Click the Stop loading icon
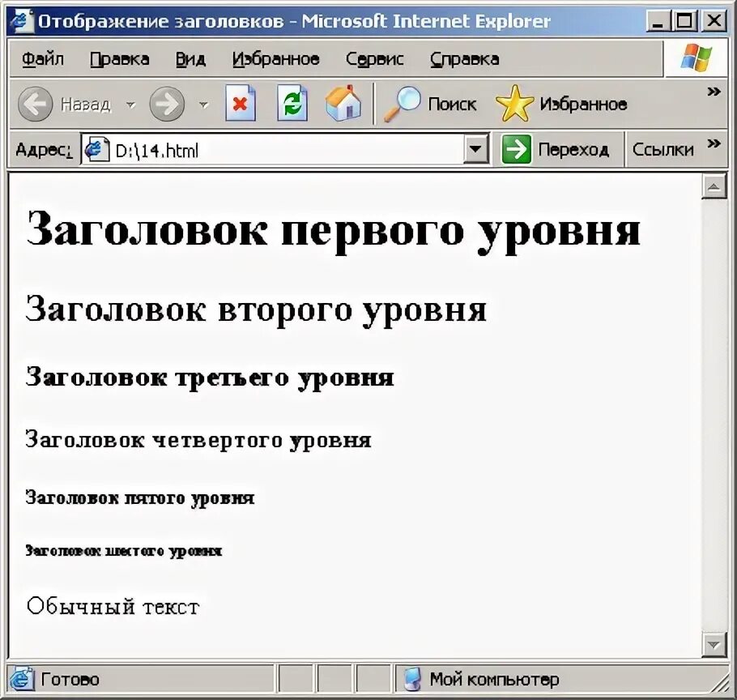 [x=240, y=104]
